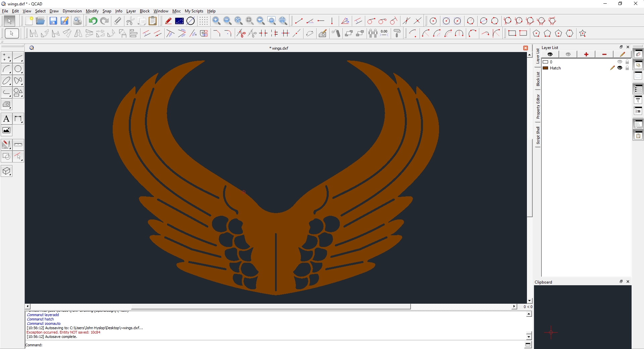Open the Insert Bitmap image tool
The width and height of the screenshot is (644, 349).
pyautogui.click(x=6, y=131)
